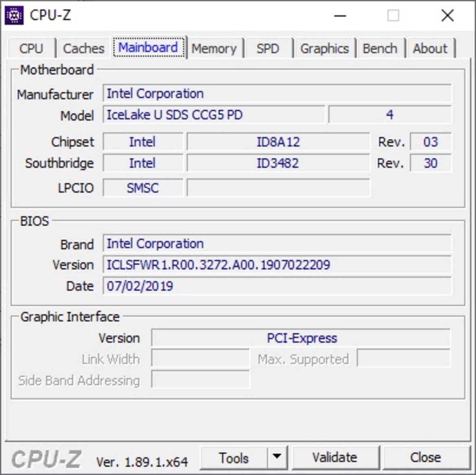Click BIOS brand 'Intel Corporation' field
Viewport: 476px width, 475px height.
pyautogui.click(x=277, y=243)
